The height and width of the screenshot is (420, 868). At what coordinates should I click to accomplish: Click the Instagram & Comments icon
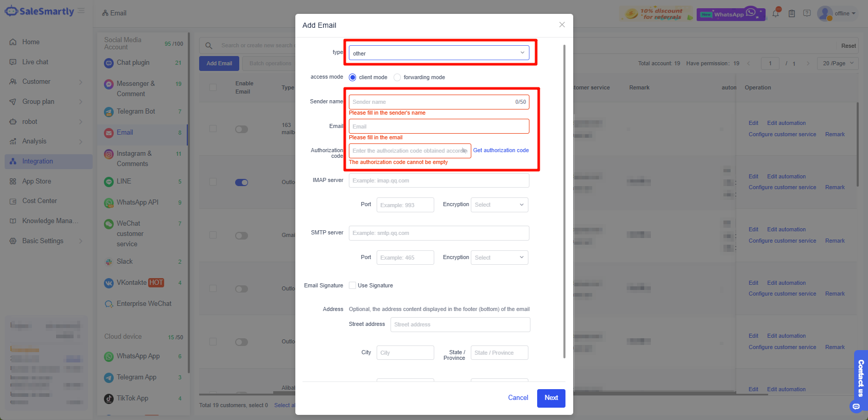109,154
